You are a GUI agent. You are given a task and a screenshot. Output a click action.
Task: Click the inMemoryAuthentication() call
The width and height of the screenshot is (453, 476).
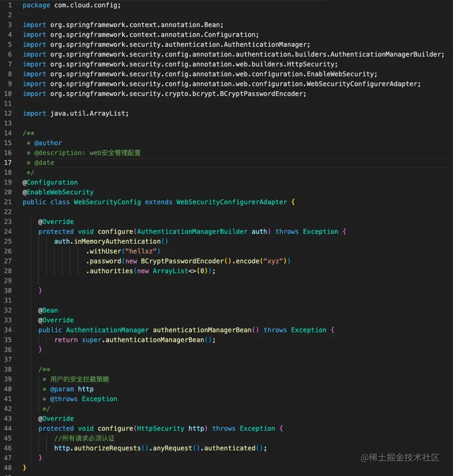tap(121, 241)
